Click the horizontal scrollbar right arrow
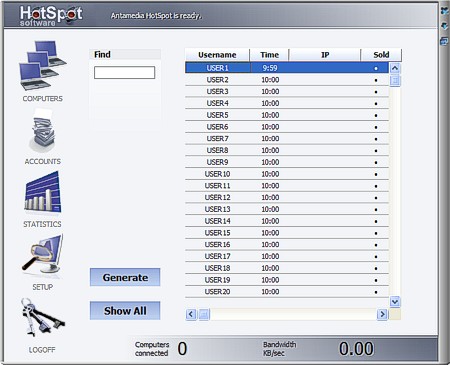 pos(382,314)
